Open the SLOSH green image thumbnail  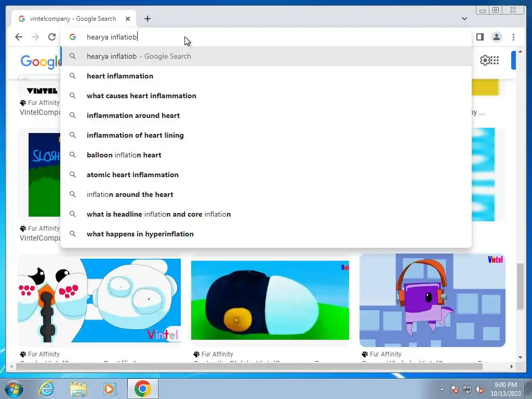click(45, 175)
